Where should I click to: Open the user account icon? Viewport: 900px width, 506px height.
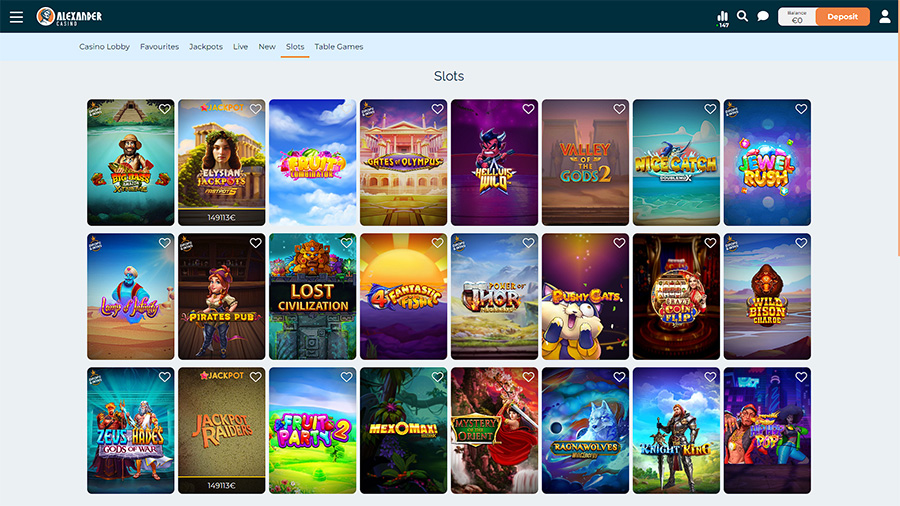pyautogui.click(x=885, y=17)
